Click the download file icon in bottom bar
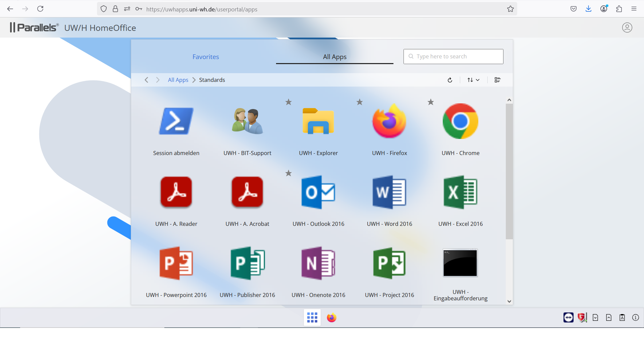The width and height of the screenshot is (644, 349). click(595, 317)
